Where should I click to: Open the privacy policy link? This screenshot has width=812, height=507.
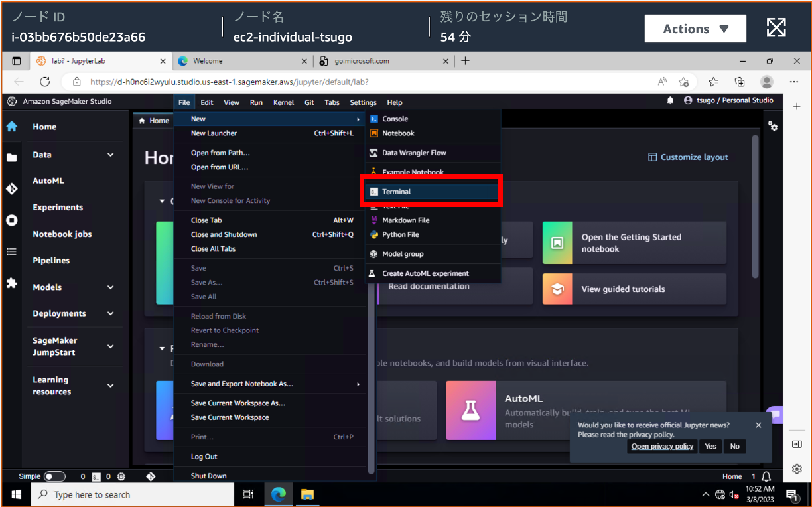point(661,446)
